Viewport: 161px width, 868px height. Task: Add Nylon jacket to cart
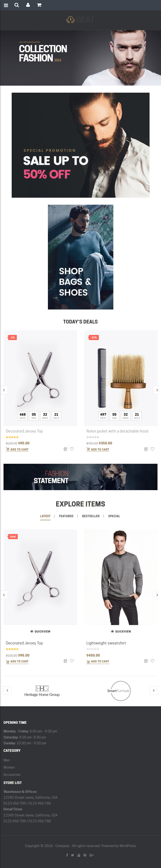98,449
